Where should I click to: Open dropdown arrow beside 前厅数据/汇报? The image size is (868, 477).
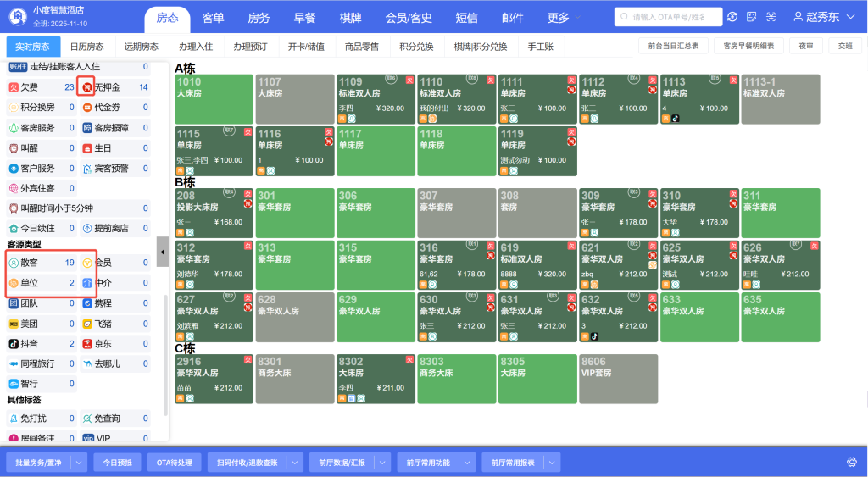click(x=382, y=462)
